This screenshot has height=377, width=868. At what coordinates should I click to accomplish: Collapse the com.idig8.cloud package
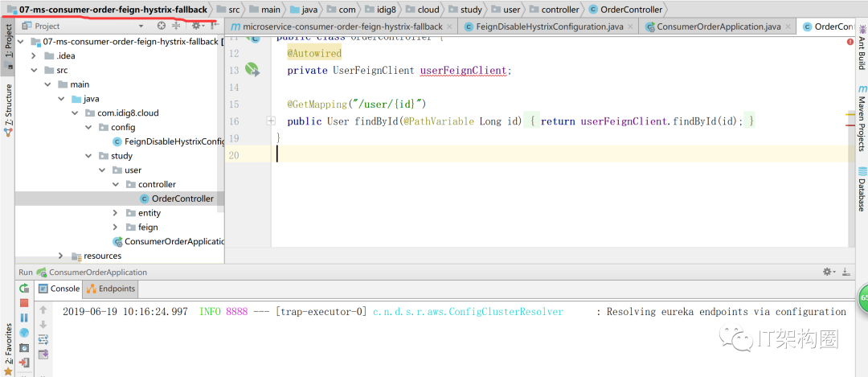tap(75, 113)
